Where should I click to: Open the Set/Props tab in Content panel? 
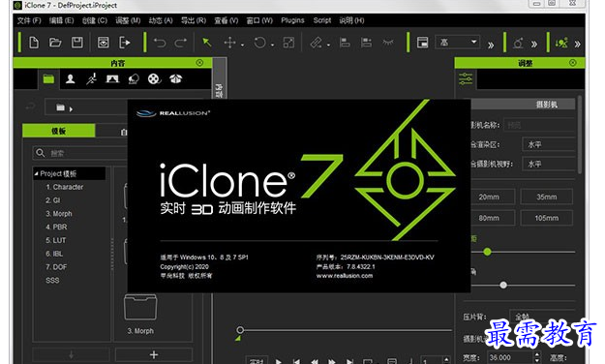point(134,79)
